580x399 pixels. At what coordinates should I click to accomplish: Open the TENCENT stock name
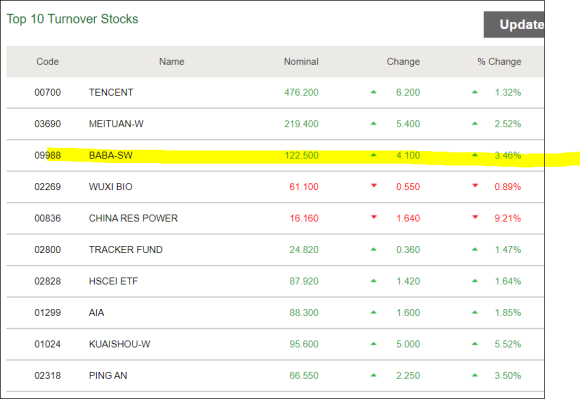(111, 92)
